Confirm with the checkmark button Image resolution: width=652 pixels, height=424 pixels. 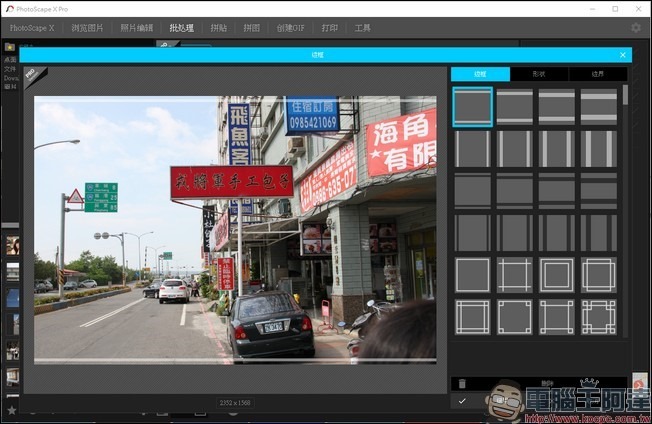click(462, 401)
